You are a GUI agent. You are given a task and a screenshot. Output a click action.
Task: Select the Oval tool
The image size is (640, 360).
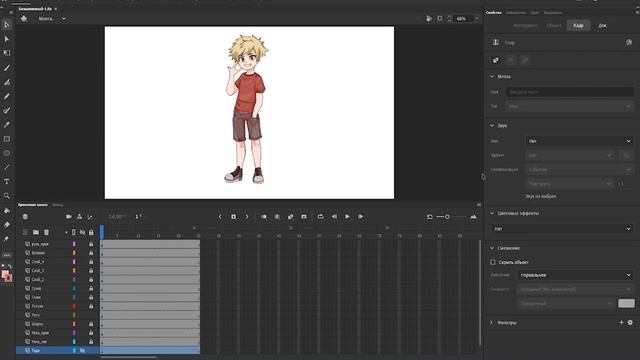coord(7,153)
